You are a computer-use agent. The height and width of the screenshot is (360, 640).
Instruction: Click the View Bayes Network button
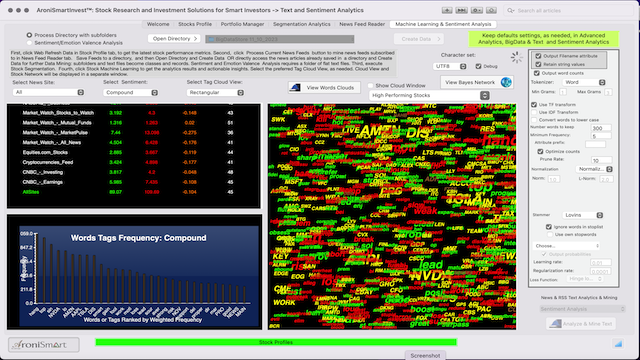click(477, 82)
